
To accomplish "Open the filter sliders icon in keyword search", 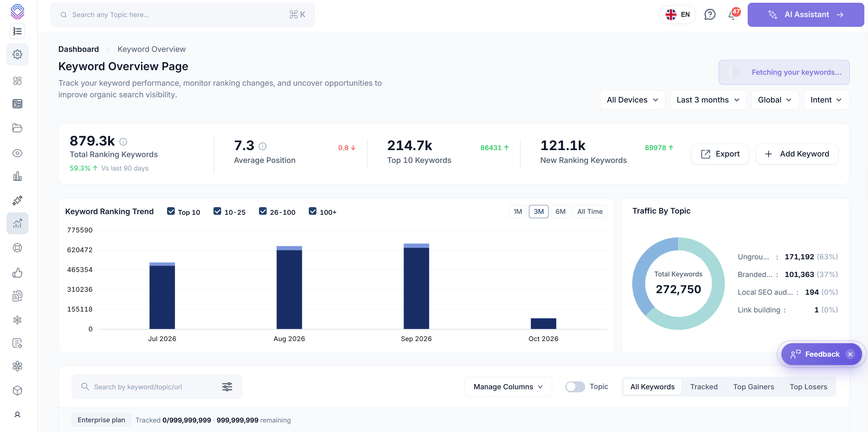I will coord(227,387).
